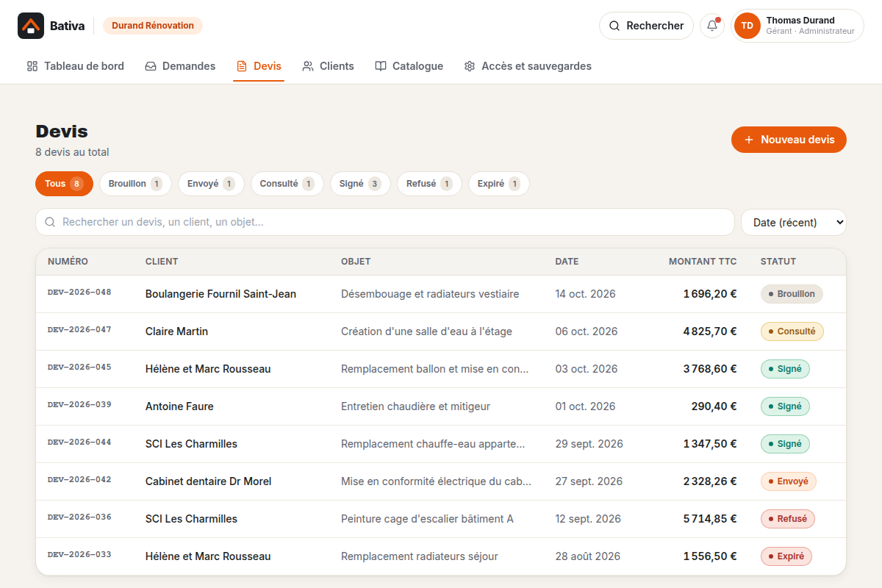The height and width of the screenshot is (588, 882).
Task: Click the Tableau de bord grid icon
Action: pyautogui.click(x=32, y=66)
